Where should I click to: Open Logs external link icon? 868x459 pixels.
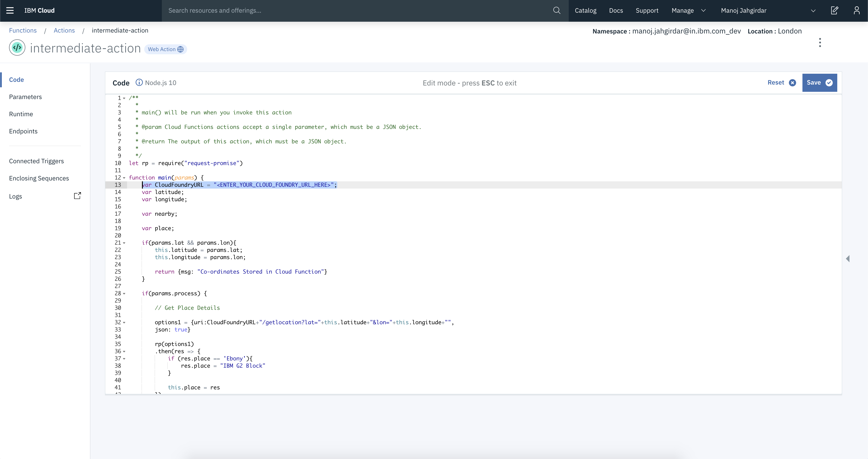pyautogui.click(x=78, y=196)
